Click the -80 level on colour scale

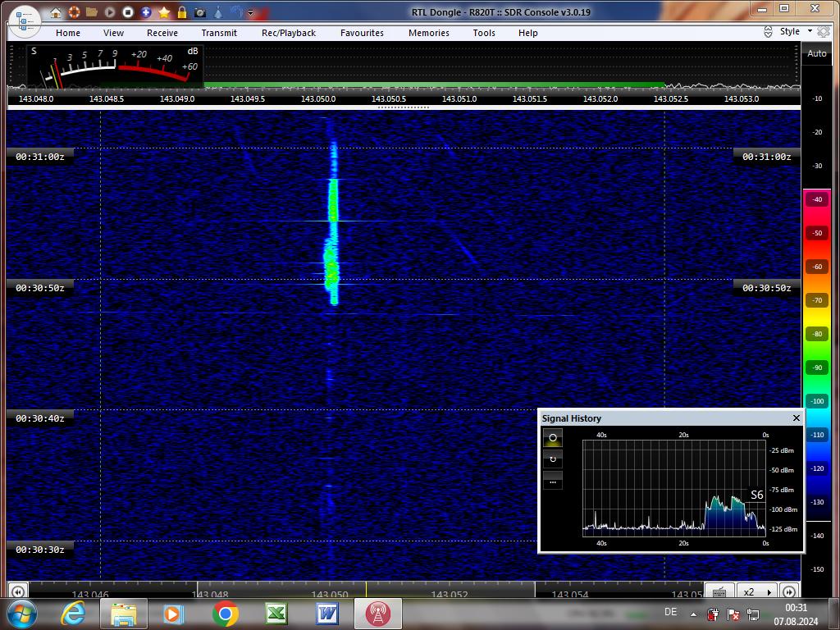[817, 335]
